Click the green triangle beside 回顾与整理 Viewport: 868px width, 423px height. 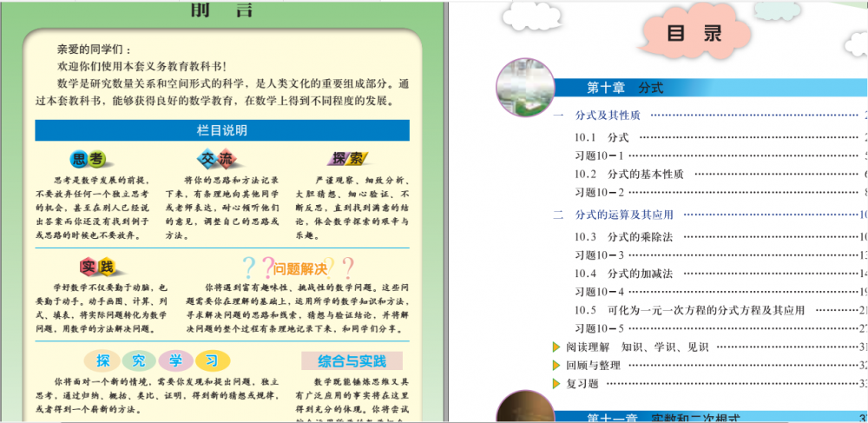(556, 365)
